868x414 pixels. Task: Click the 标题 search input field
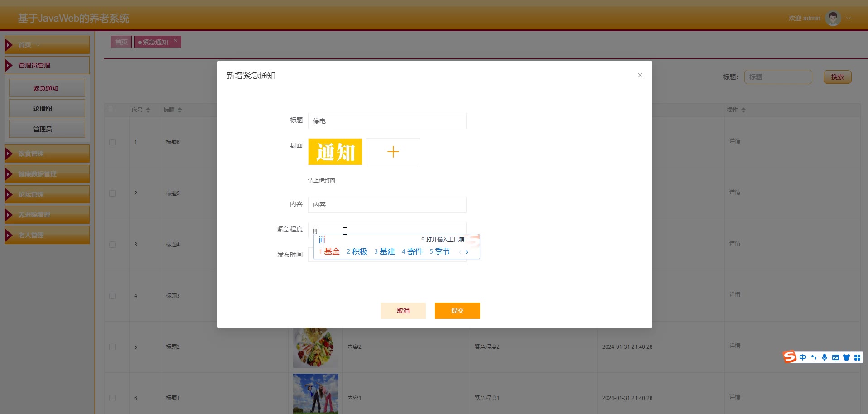(x=778, y=77)
